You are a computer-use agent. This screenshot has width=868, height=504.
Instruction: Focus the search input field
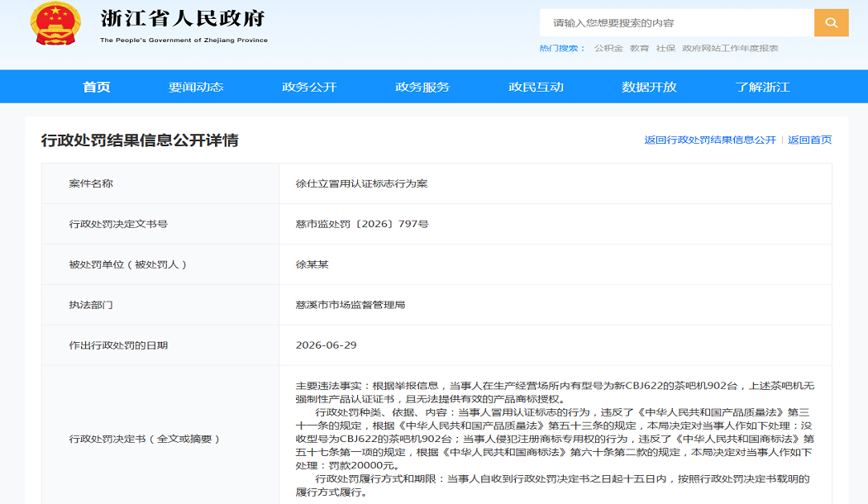pos(676,22)
